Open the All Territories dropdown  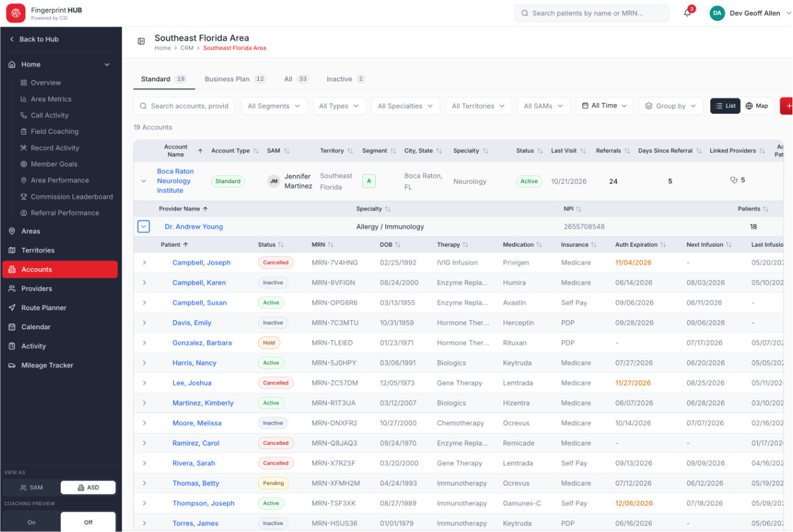[x=478, y=106]
